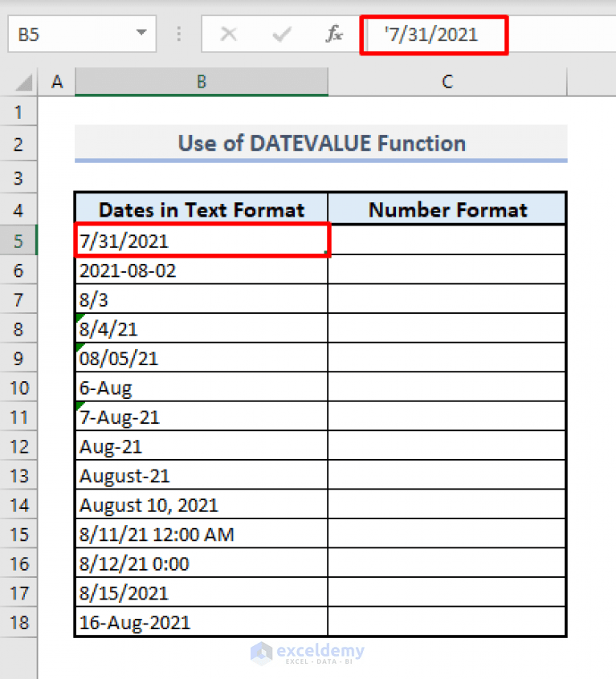Click 'Dates in Text Format' header cell

(x=202, y=209)
